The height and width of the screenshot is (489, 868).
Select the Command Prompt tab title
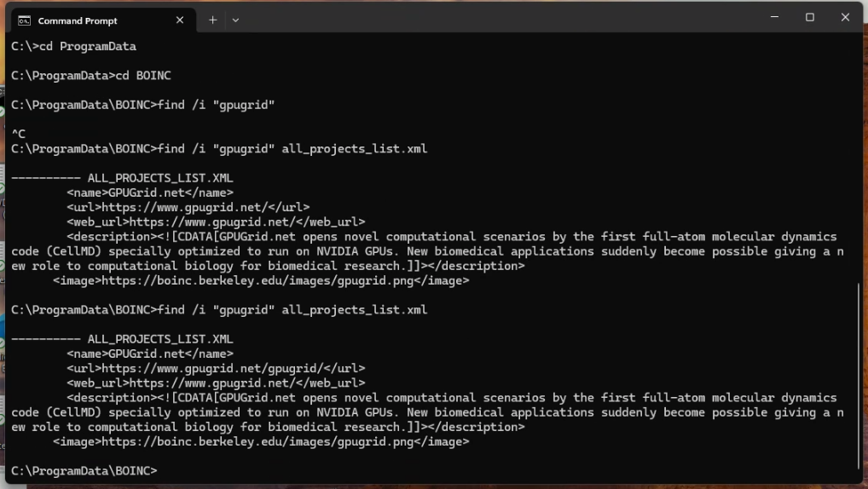[78, 20]
